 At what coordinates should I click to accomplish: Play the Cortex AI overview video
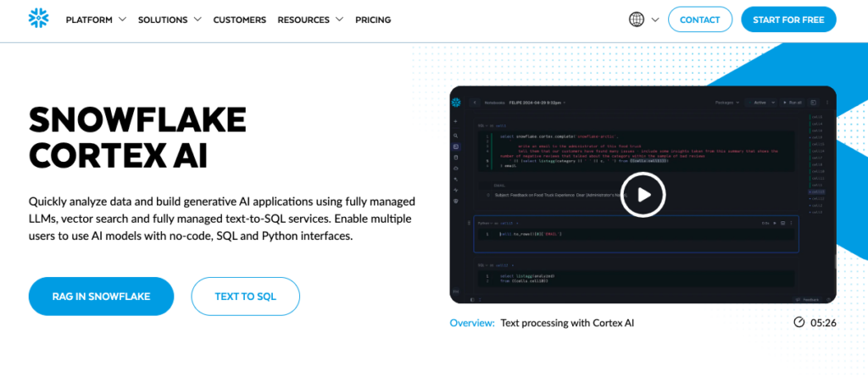coord(643,194)
